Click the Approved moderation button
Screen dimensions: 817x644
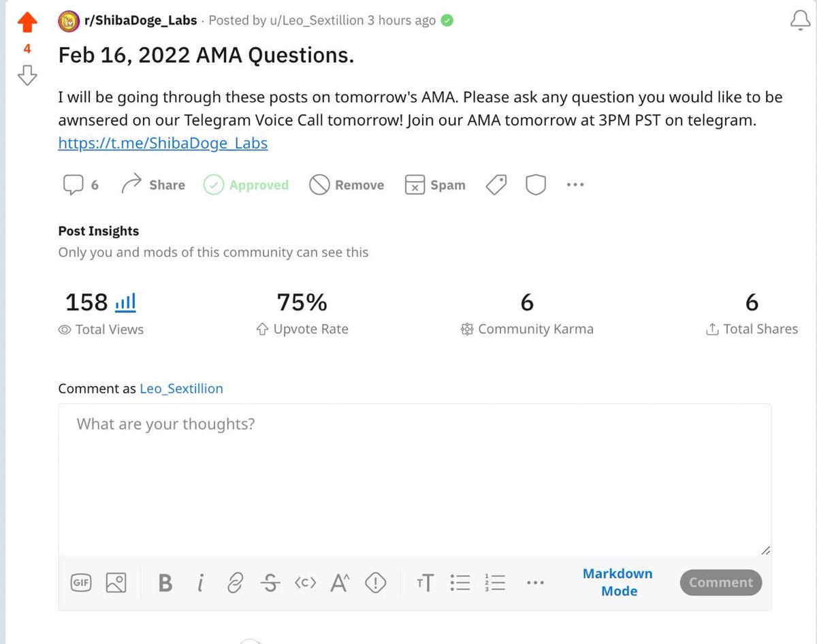[246, 184]
